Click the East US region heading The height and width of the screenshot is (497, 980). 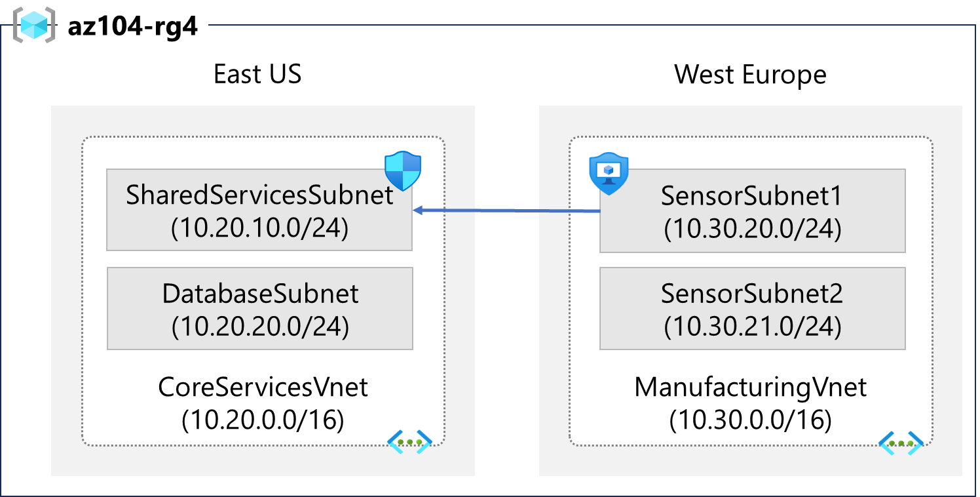[257, 74]
